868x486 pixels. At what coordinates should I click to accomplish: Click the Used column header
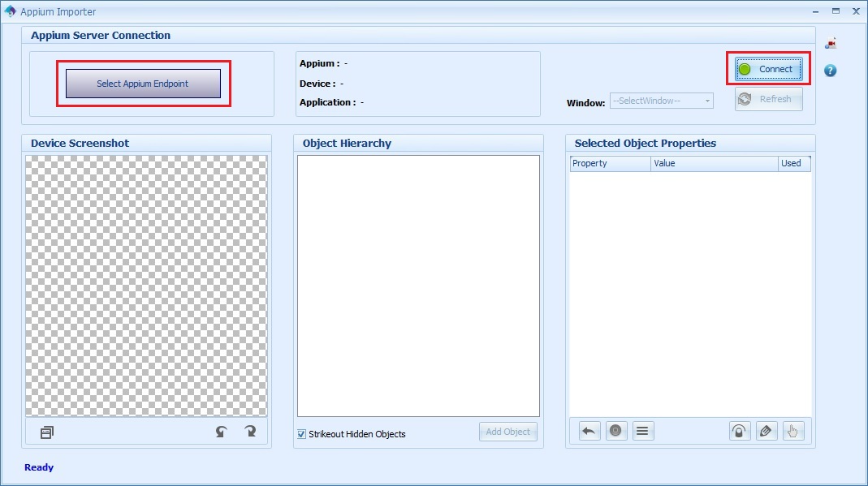(794, 163)
